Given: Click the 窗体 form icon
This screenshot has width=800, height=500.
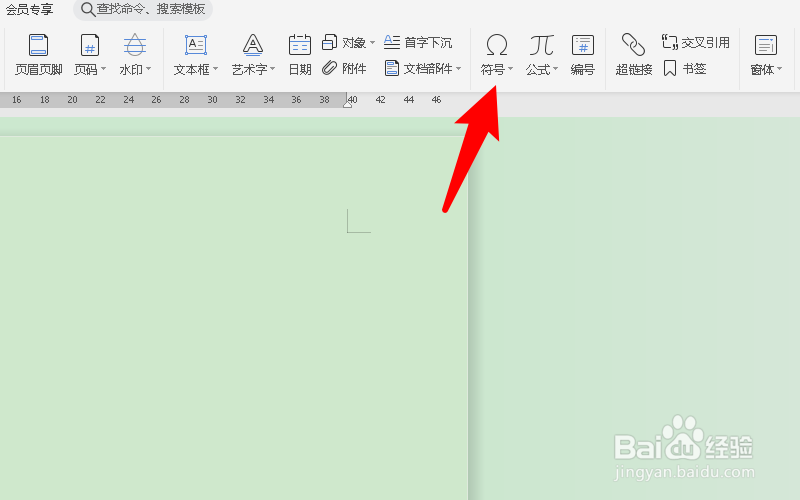Looking at the screenshot, I should (x=765, y=45).
